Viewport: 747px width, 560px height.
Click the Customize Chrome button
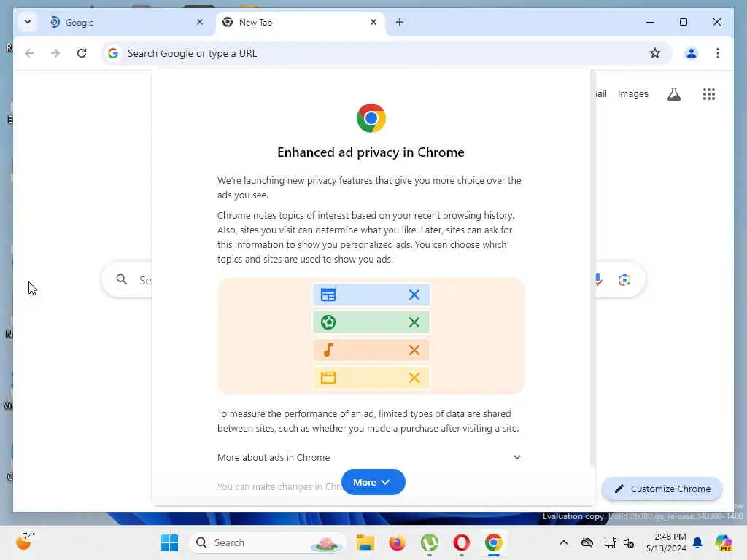(x=662, y=489)
